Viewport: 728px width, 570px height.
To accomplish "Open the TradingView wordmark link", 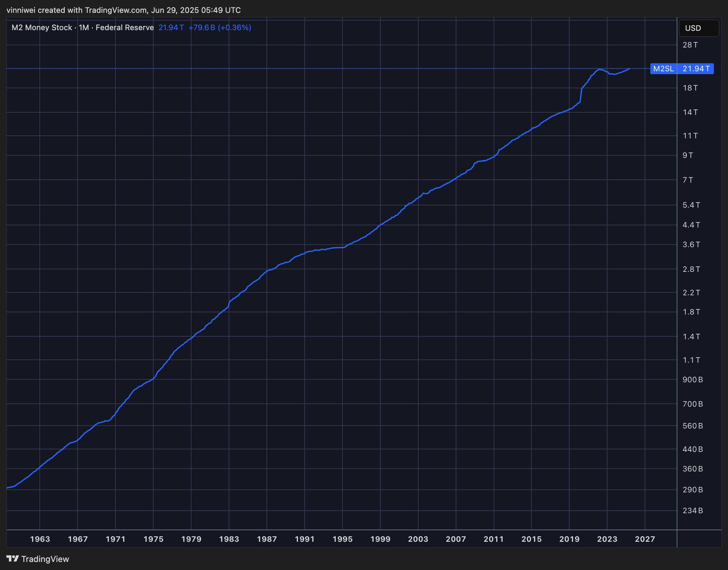I will [x=45, y=559].
